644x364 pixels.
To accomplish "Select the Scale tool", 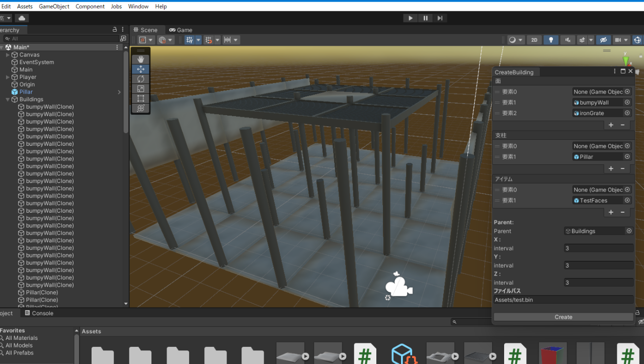I will click(x=140, y=88).
